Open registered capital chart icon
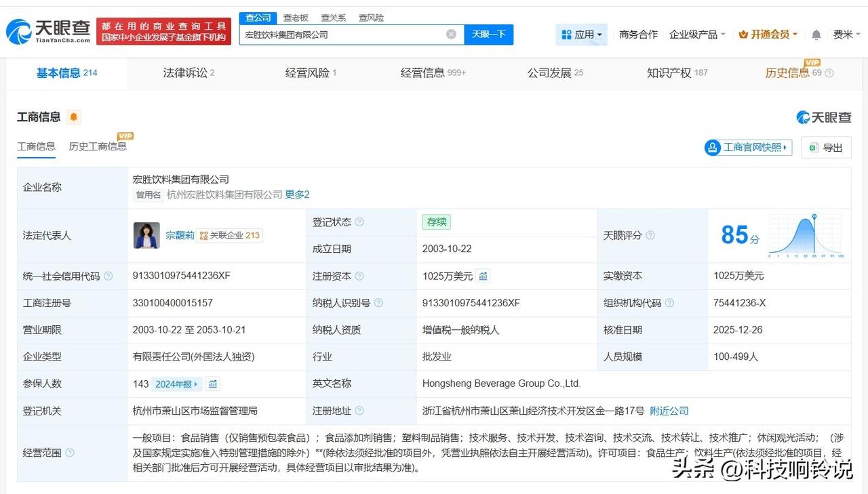The image size is (868, 494). click(482, 276)
